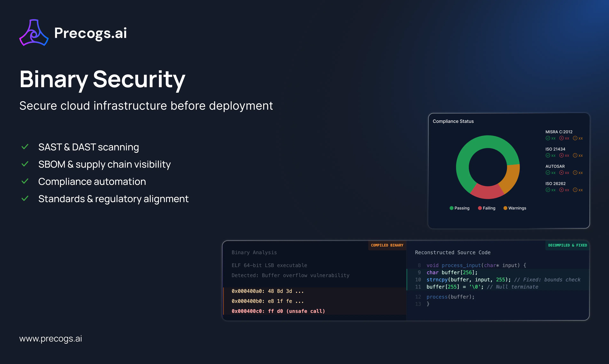Click the strncpy code on line 10

468,280
